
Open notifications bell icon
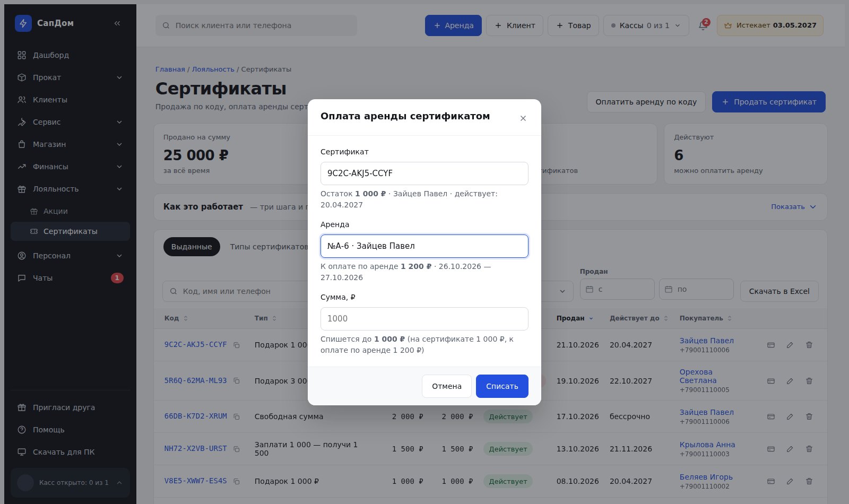pyautogui.click(x=703, y=25)
